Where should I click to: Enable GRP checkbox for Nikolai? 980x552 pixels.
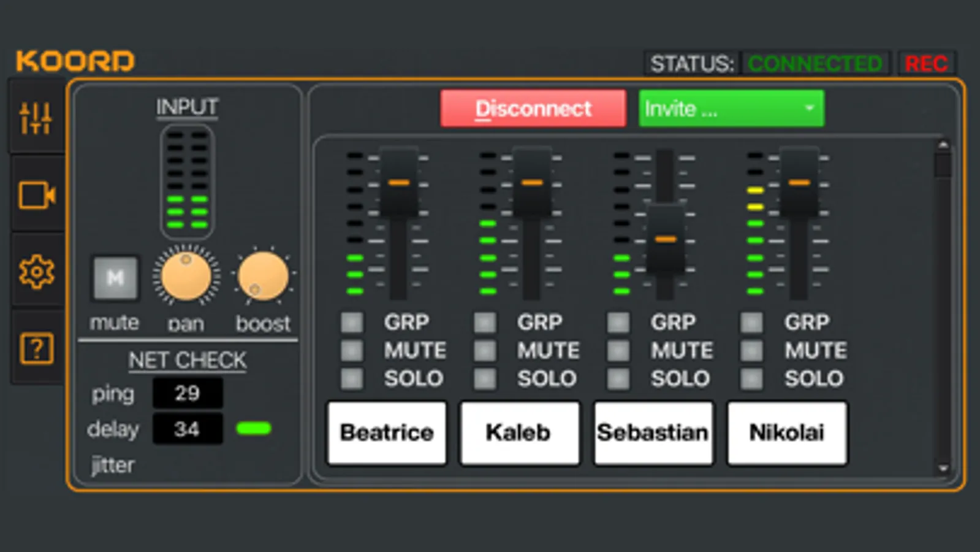click(752, 322)
